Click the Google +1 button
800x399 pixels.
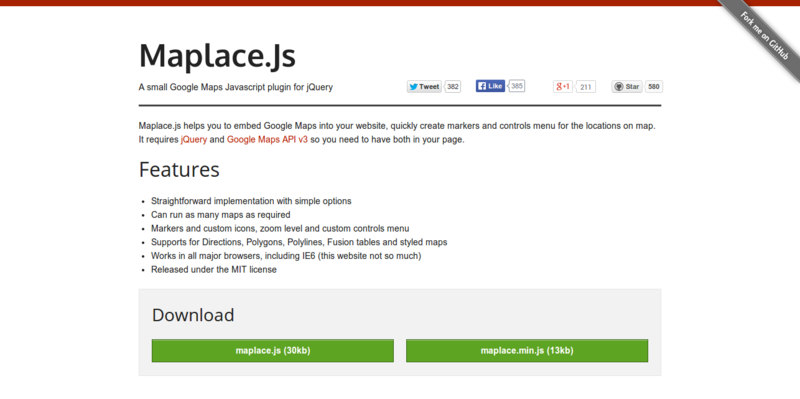click(563, 87)
